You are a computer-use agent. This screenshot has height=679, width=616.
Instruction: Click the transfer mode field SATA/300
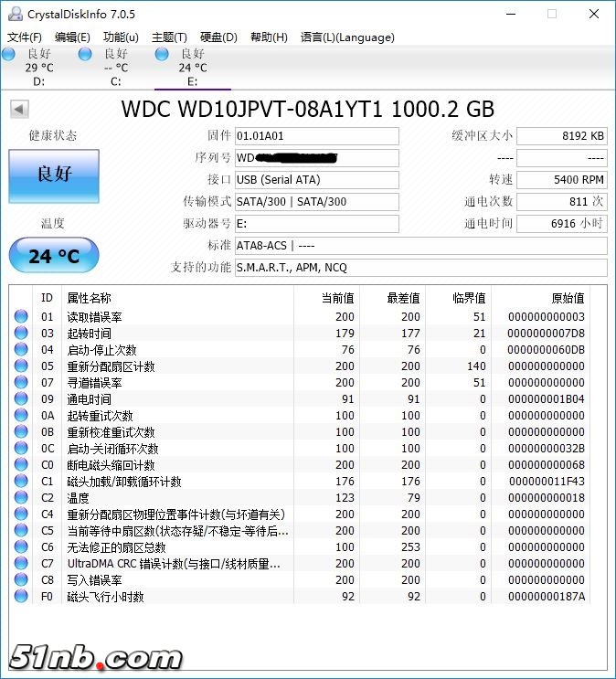pos(316,202)
